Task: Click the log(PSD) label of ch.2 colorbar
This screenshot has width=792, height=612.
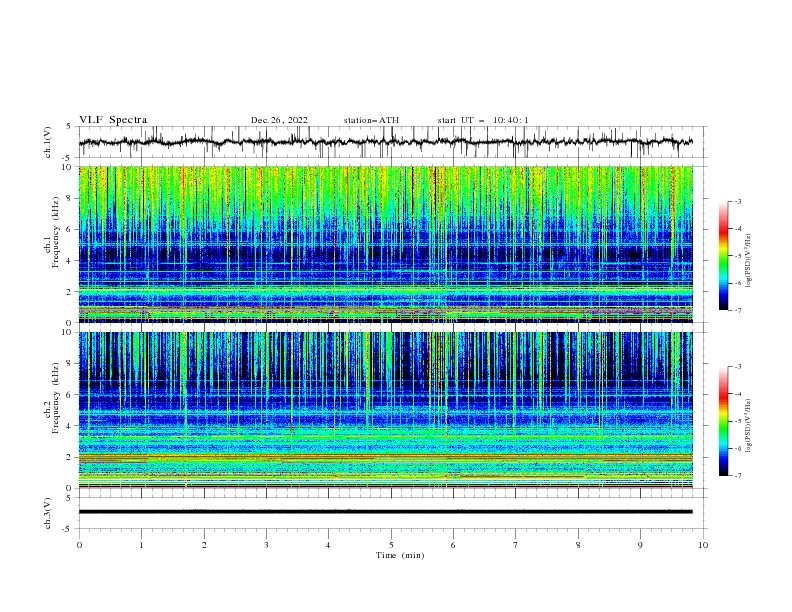Action: click(x=749, y=426)
